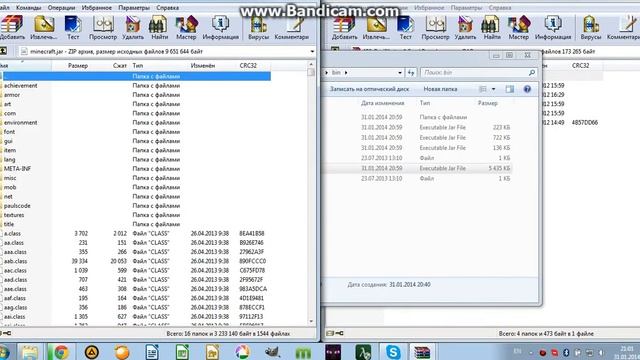The image size is (640, 360).
Task: Click Информация icon in left WinRAR window
Action: pos(220,24)
